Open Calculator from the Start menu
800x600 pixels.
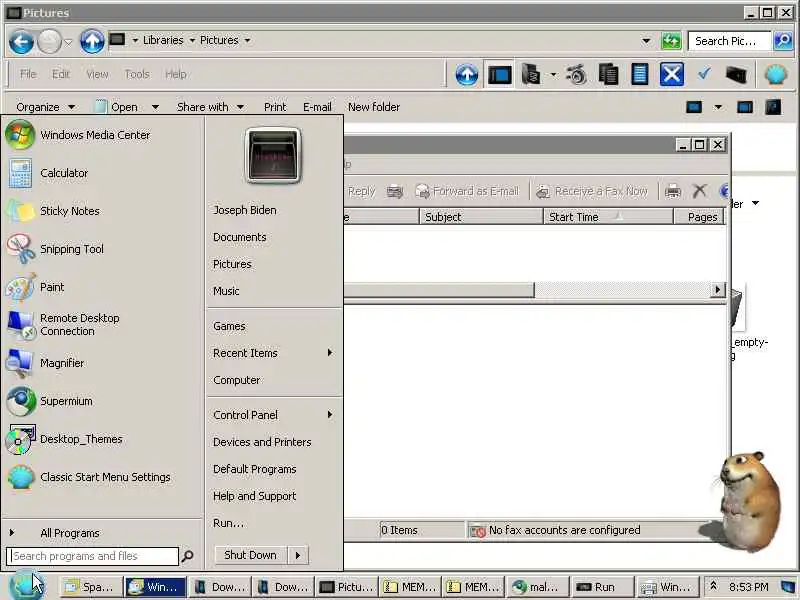[x=102, y=173]
